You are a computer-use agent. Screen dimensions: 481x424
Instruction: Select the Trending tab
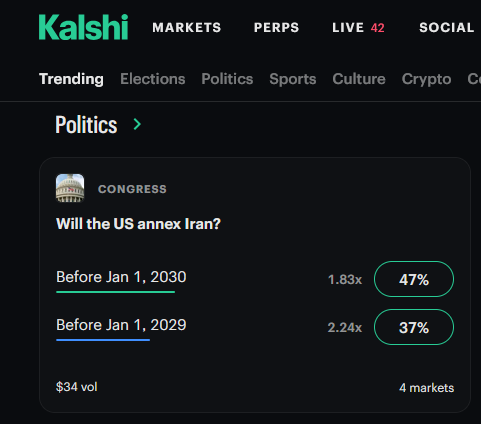[x=71, y=79]
